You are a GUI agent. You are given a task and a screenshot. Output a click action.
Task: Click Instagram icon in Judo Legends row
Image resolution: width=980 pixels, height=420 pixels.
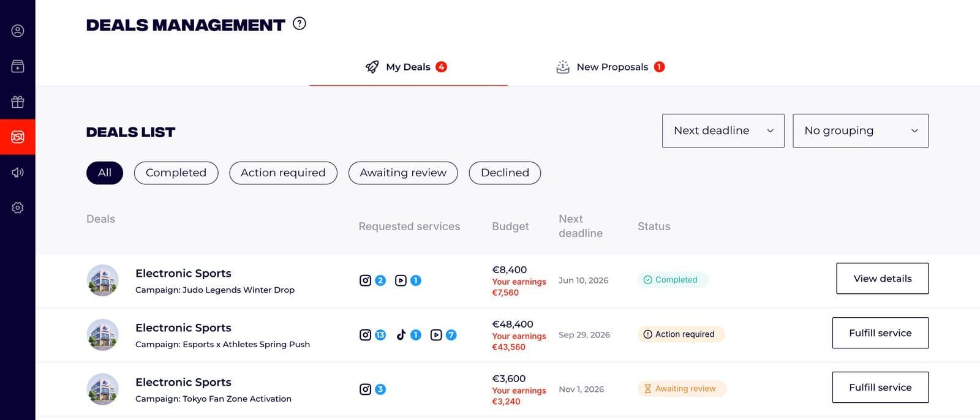(365, 280)
